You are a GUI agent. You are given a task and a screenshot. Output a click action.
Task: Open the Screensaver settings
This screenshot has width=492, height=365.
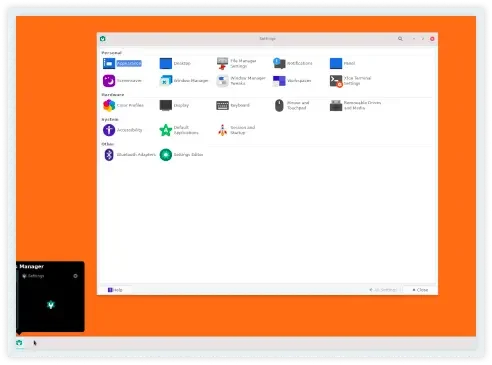122,81
